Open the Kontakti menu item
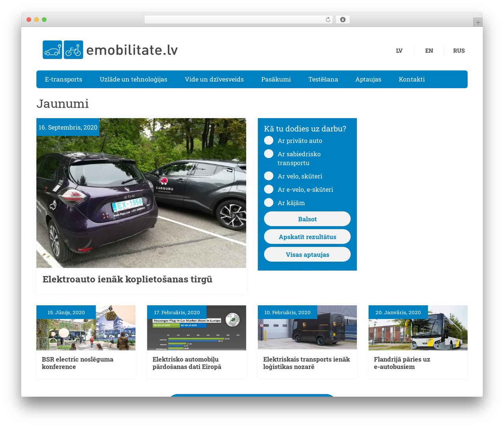 pos(412,79)
